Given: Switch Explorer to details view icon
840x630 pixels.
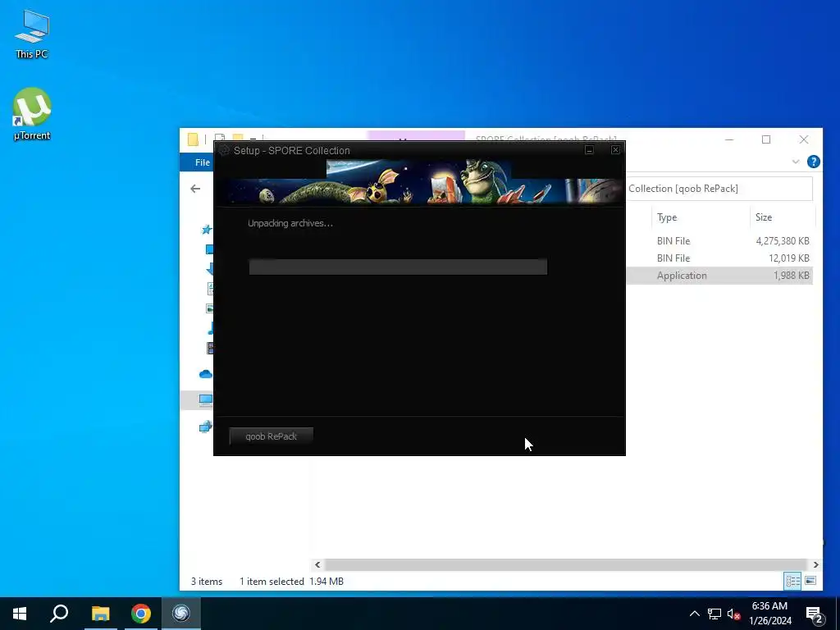Looking at the screenshot, I should pyautogui.click(x=792, y=582).
